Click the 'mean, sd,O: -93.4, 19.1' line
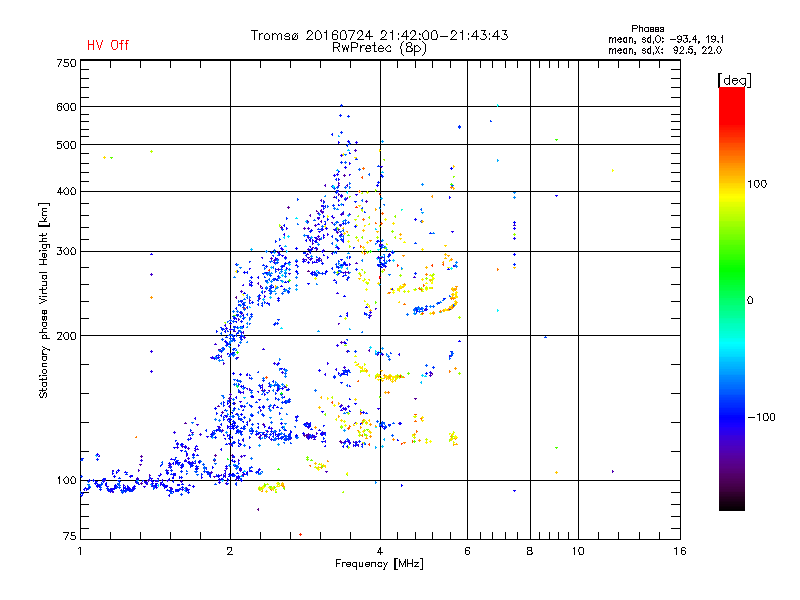The width and height of the screenshot is (800, 600). pos(666,39)
